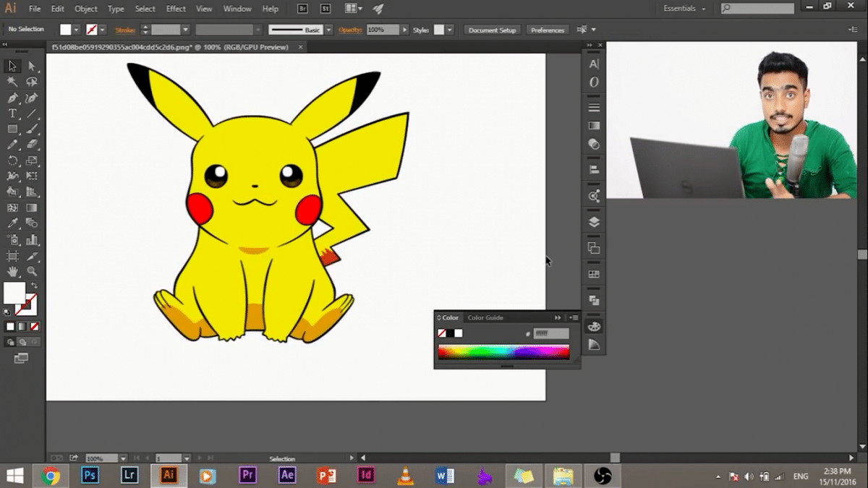The height and width of the screenshot is (488, 868).
Task: Set paint mode to None
Action: tap(34, 327)
